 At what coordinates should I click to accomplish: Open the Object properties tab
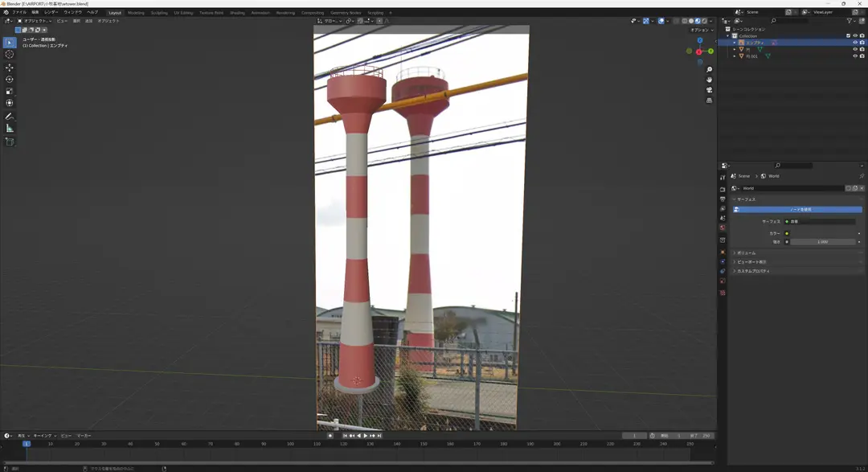point(723,252)
